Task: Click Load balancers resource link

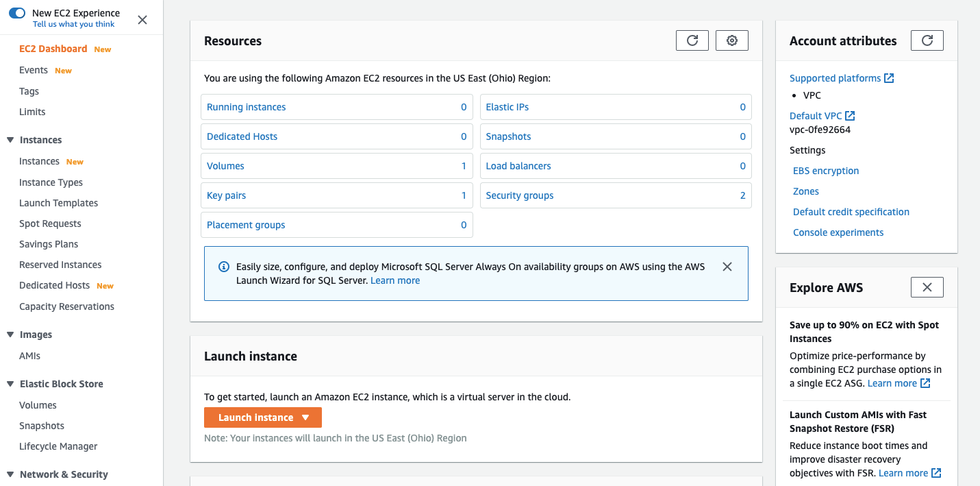Action: point(518,166)
